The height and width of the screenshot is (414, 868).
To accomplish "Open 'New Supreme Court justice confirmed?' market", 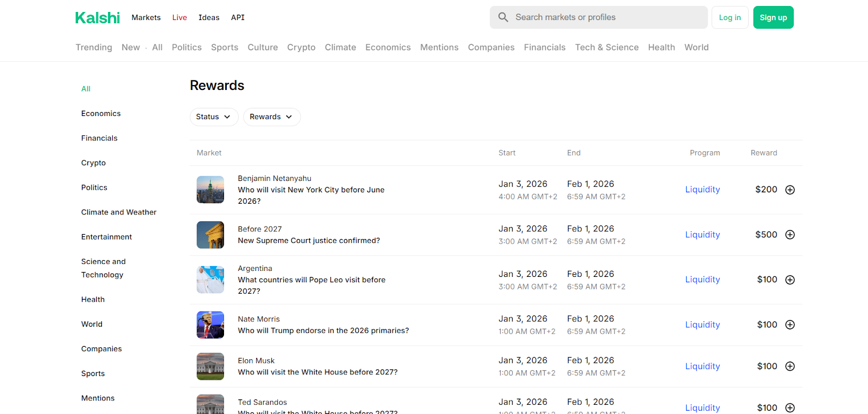I will pos(309,241).
